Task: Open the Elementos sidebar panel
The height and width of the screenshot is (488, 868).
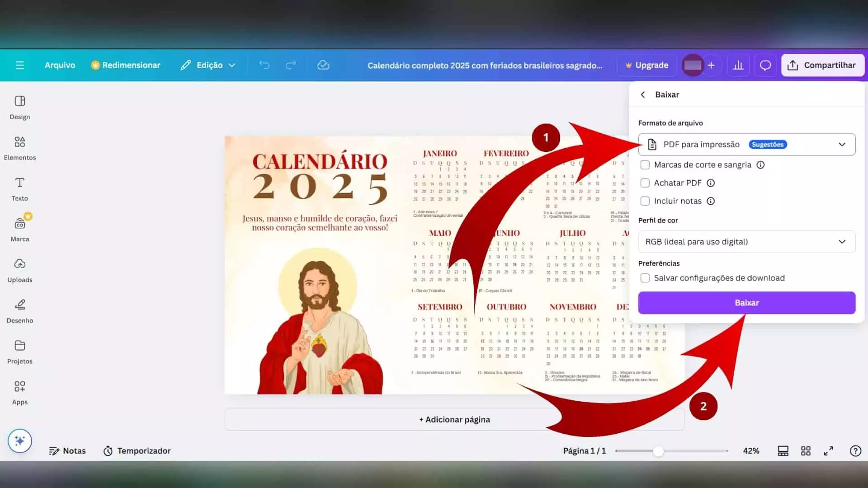Action: [x=20, y=148]
